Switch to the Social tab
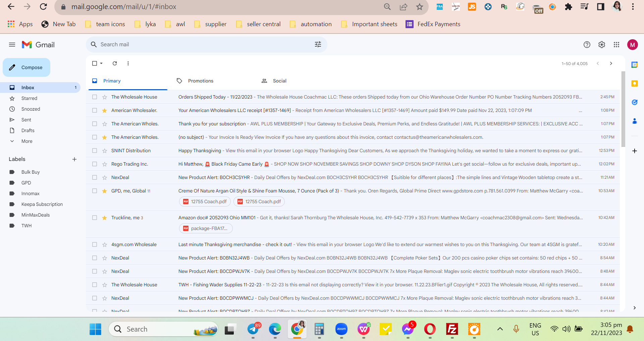This screenshot has height=341, width=644. (279, 81)
